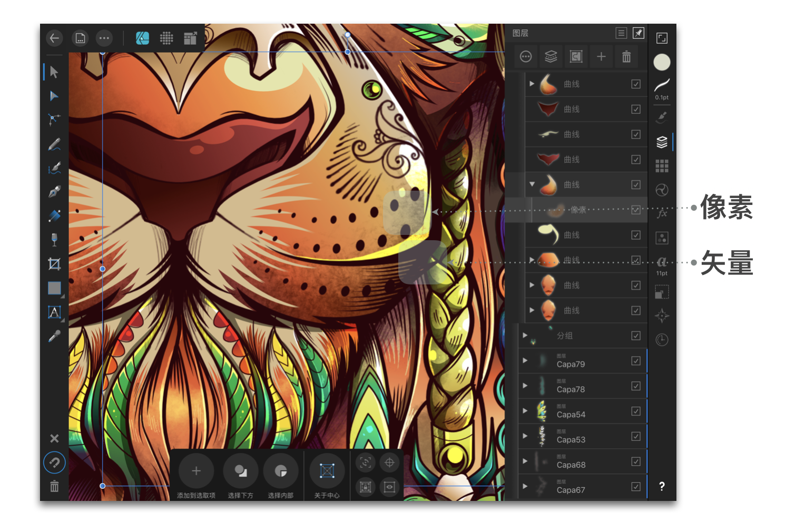Hide the Capa54 layer
Screen dimensions: 786x532
636,411
